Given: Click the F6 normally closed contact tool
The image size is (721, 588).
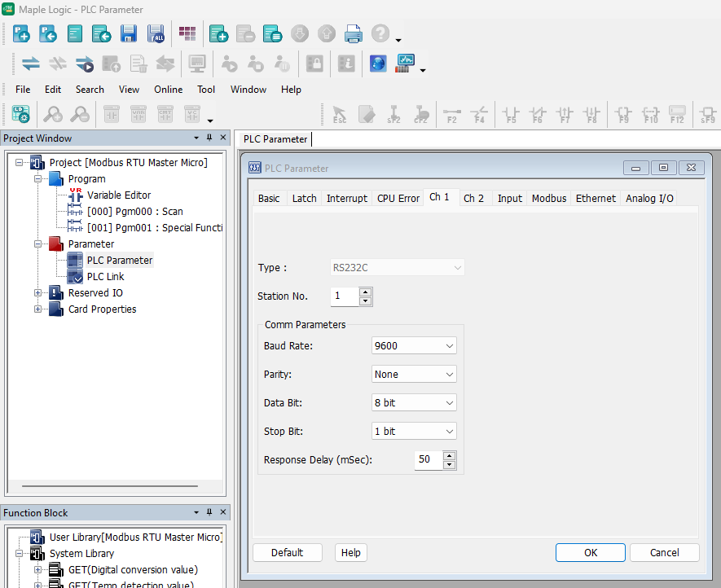Looking at the screenshot, I should [x=538, y=115].
